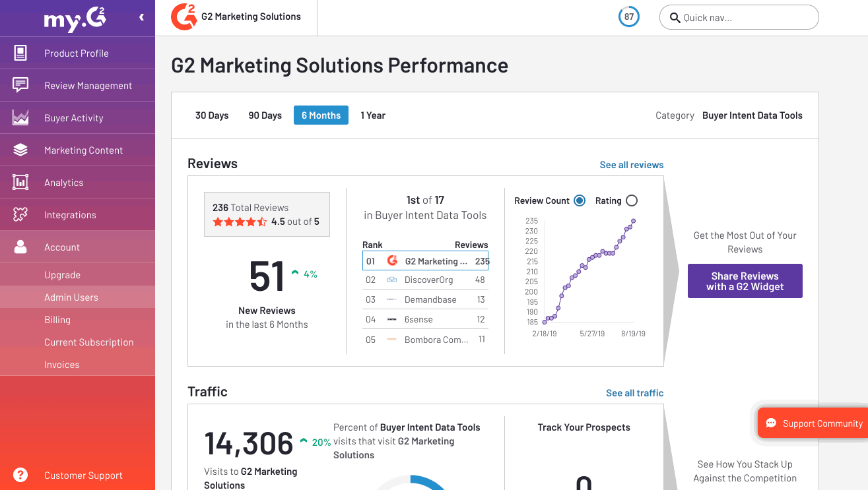Click the Support Community chat bubble icon
The image size is (868, 490).
click(770, 423)
